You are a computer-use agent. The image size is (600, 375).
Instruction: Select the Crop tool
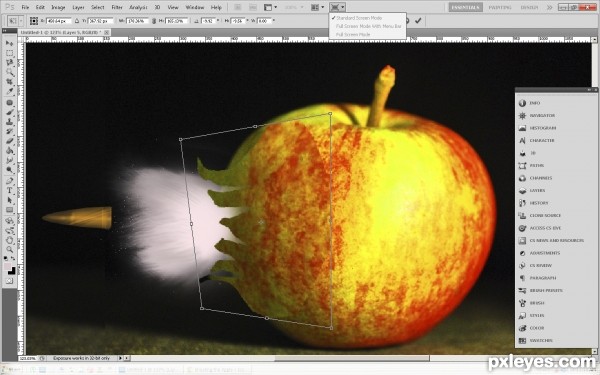point(10,82)
